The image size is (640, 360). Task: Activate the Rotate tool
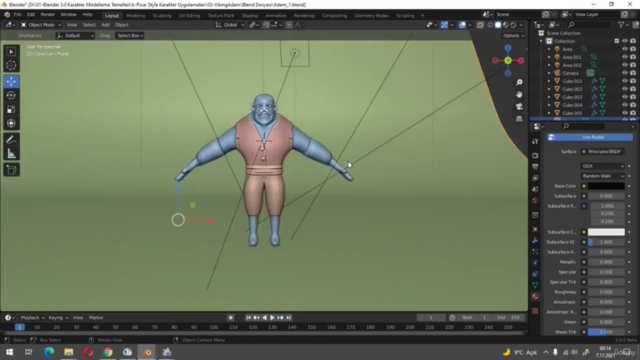click(x=11, y=96)
